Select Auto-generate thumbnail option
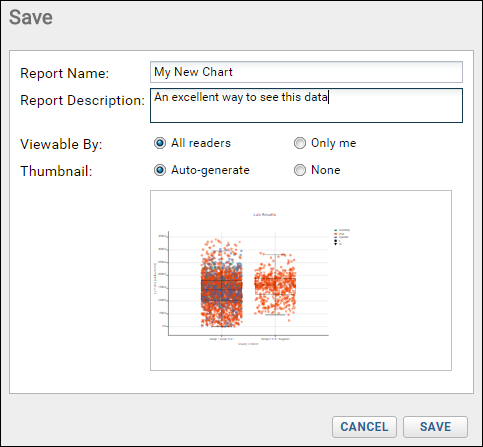Image resolution: width=483 pixels, height=447 pixels. click(x=160, y=170)
